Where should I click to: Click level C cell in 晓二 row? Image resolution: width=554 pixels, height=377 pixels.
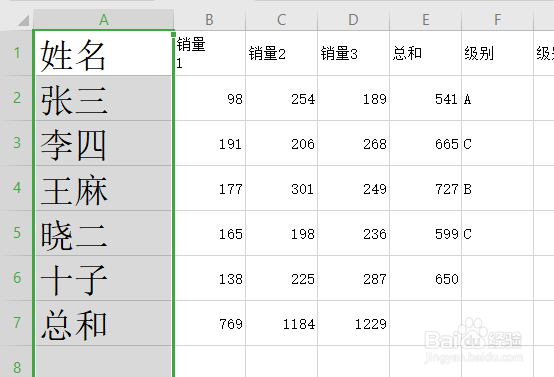497,233
